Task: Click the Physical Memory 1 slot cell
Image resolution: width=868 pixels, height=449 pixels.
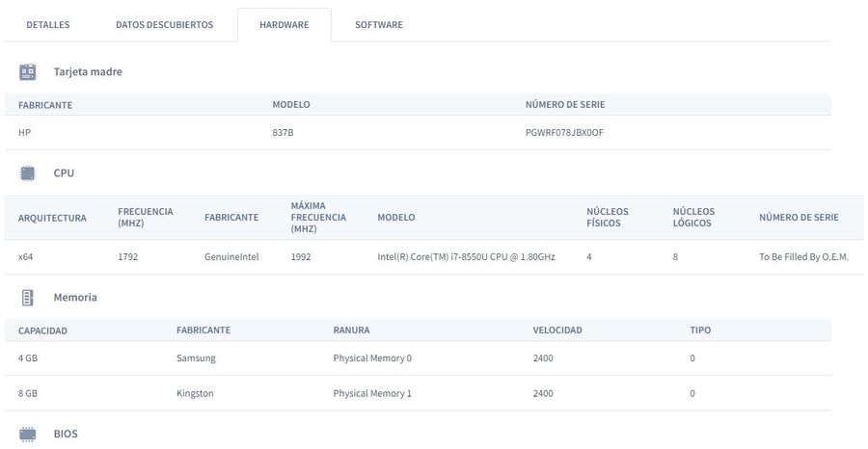Action: pos(372,394)
